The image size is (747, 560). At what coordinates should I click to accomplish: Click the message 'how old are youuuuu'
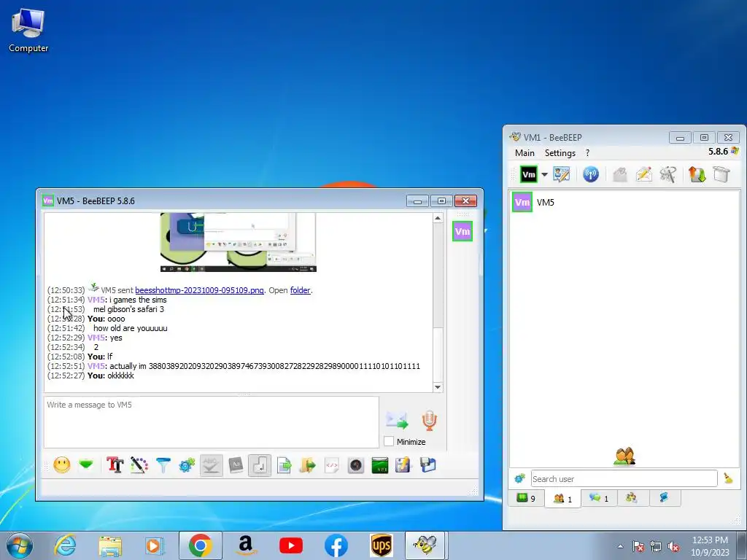point(130,328)
